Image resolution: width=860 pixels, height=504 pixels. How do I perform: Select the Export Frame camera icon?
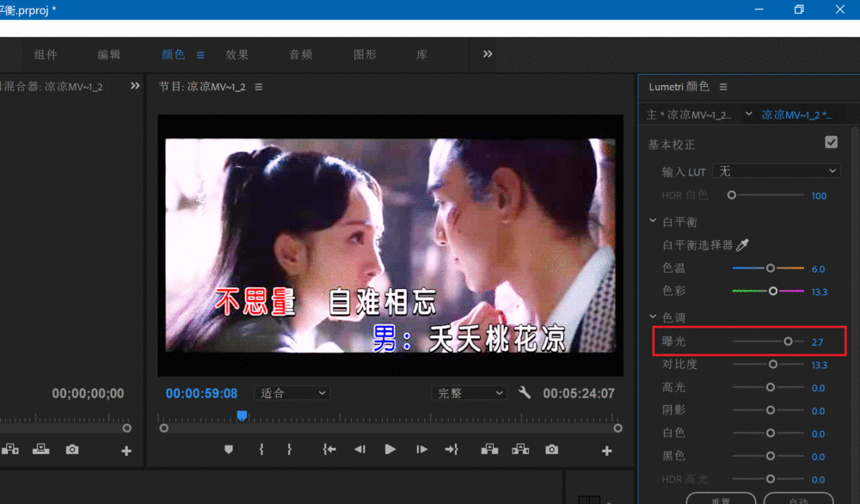551,448
